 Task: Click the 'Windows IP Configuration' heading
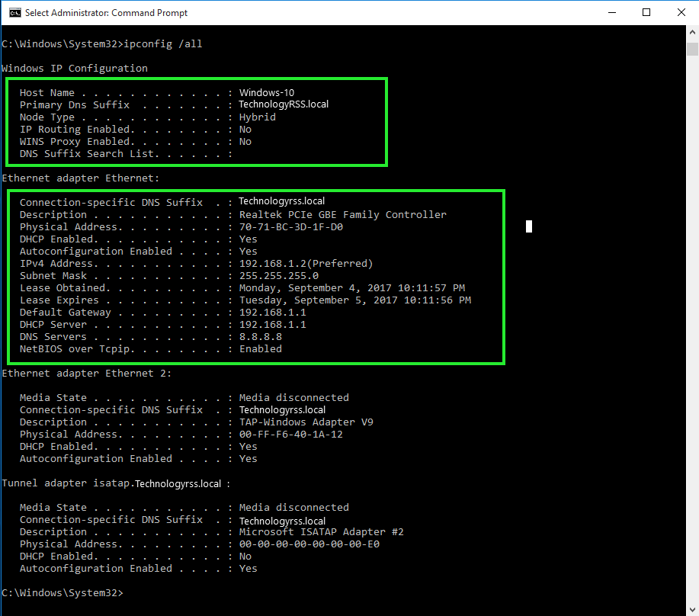click(75, 69)
